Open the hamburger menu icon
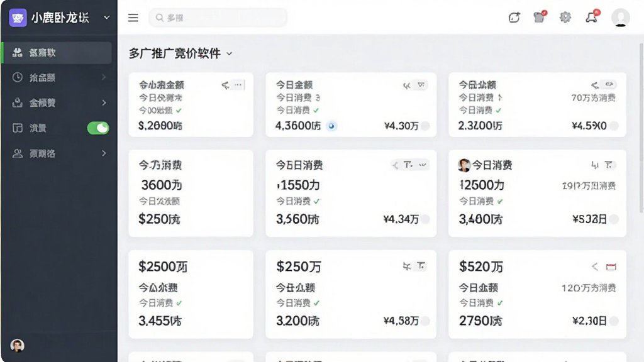Screen dimensions: 644x362 click(133, 18)
